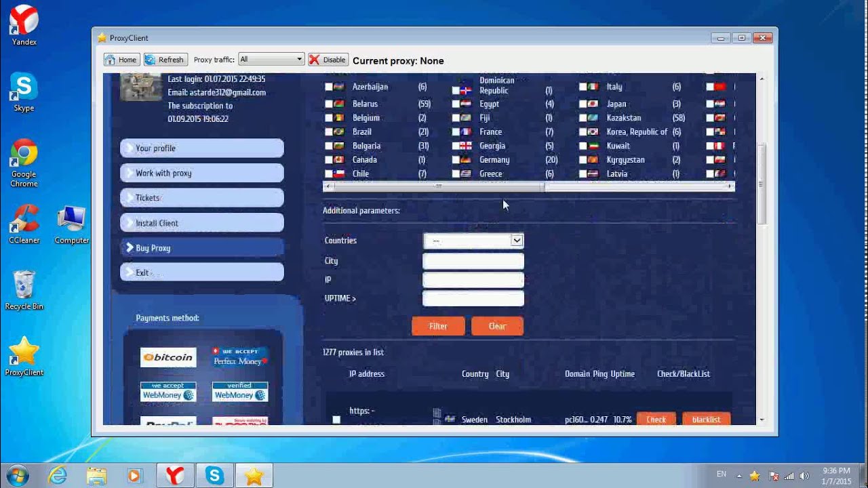Viewport: 868px width, 488px height.
Task: Launch Internet Explorer from the taskbar
Action: pos(58,476)
